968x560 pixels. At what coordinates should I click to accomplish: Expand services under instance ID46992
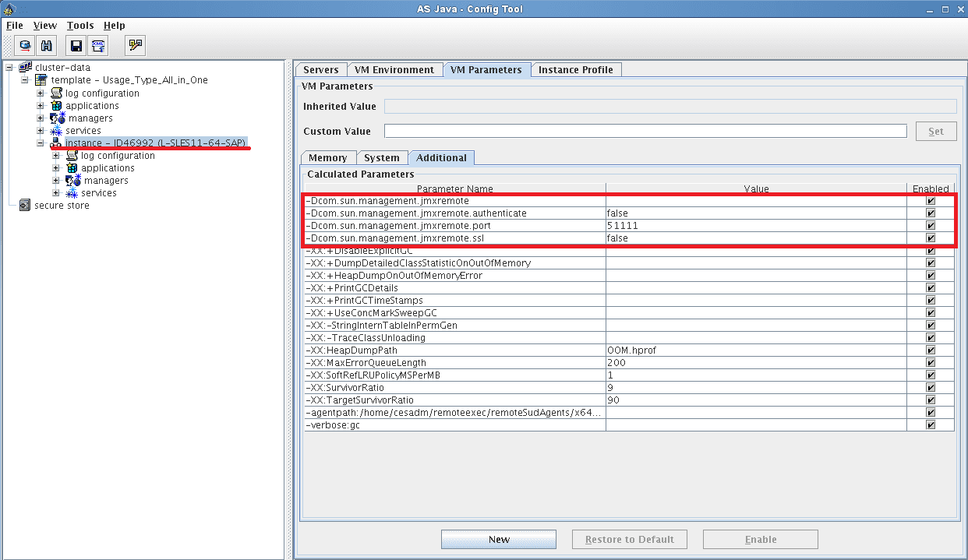click(x=56, y=192)
